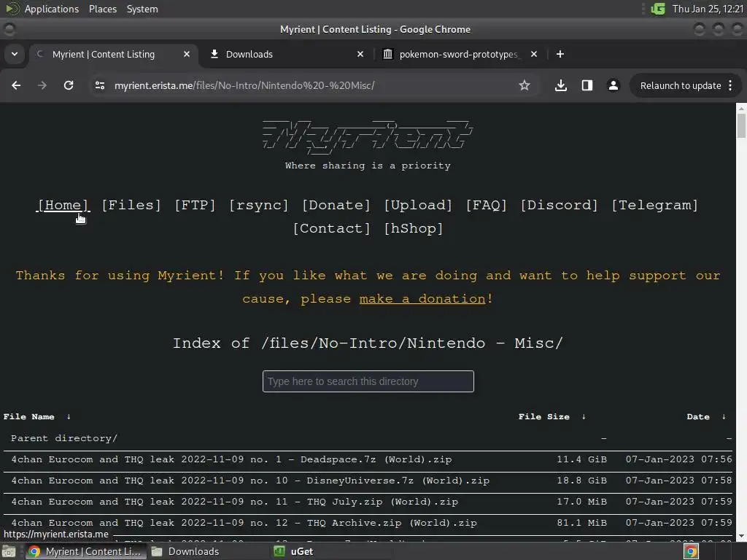Viewport: 747px width, 560px height.
Task: Click the page vertical scrollbar thumb
Action: pos(741,126)
